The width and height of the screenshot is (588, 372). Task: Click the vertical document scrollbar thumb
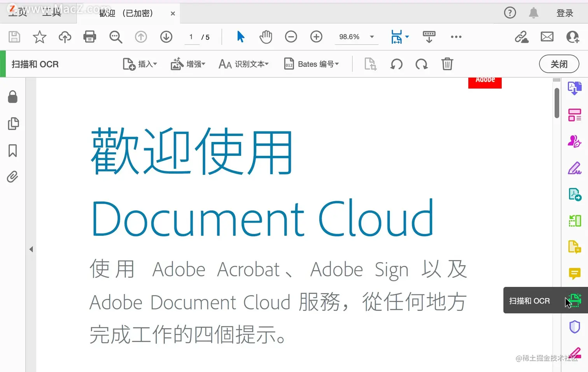click(x=557, y=103)
